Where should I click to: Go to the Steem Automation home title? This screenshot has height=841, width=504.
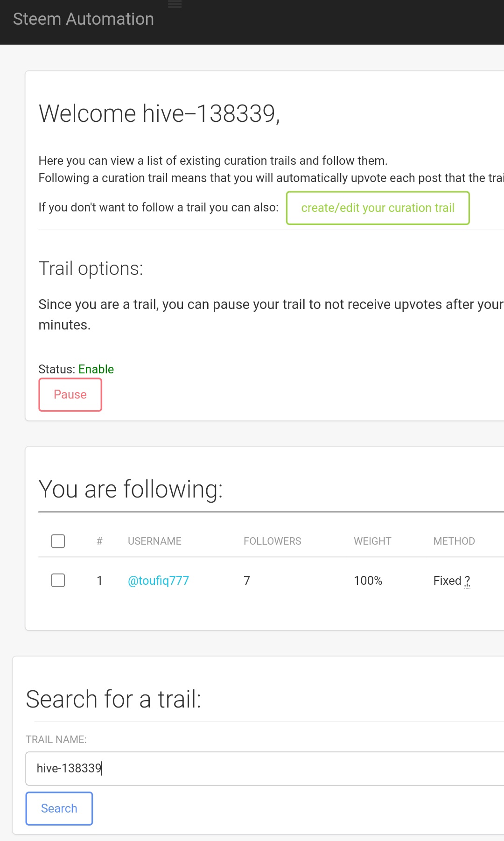pos(84,19)
